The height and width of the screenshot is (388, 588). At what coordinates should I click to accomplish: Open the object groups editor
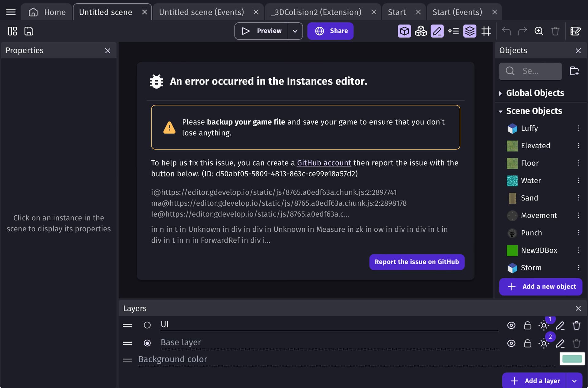point(421,31)
